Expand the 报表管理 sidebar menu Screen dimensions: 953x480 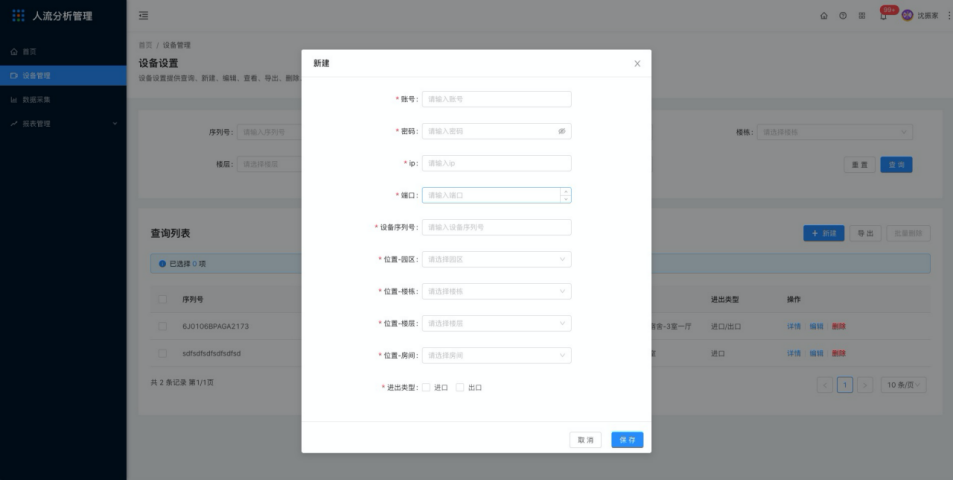point(63,123)
